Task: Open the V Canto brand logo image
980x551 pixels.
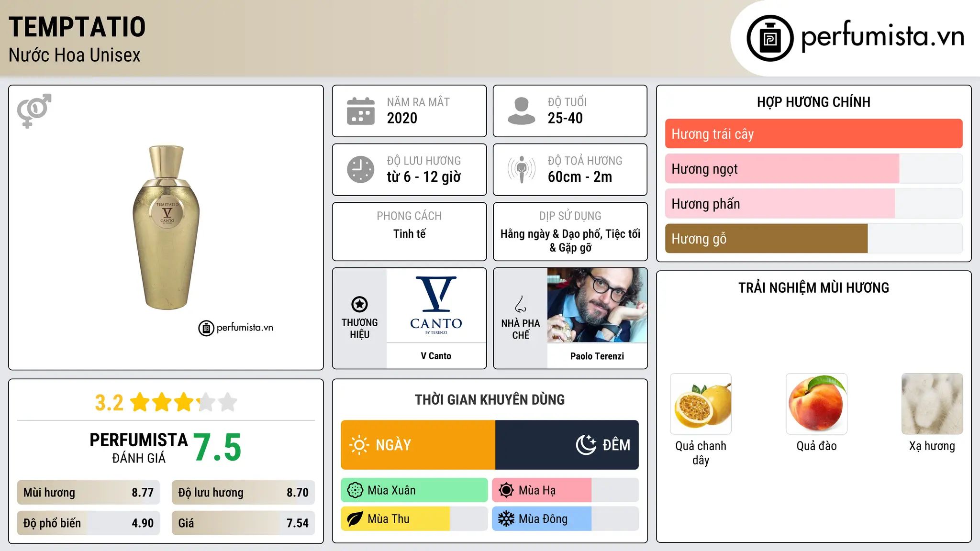Action: point(436,305)
